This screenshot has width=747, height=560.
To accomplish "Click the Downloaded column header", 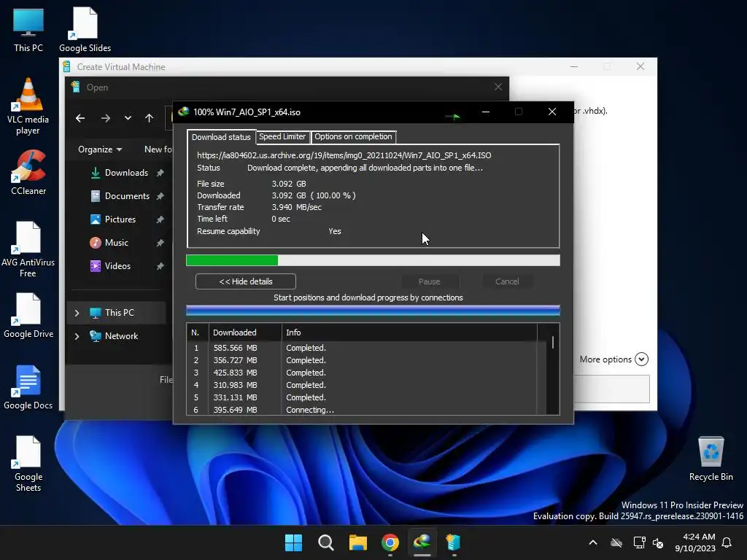I will 245,332.
